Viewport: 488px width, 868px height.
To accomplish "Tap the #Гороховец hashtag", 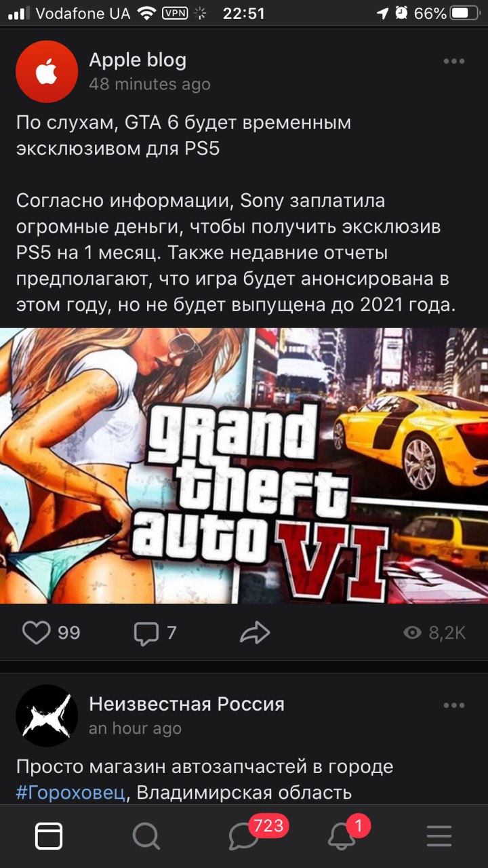I will [71, 793].
